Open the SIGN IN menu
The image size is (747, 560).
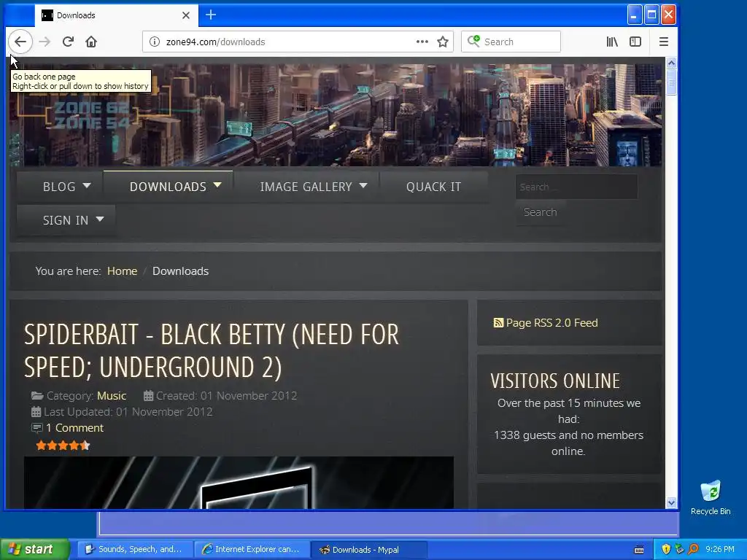pyautogui.click(x=66, y=220)
